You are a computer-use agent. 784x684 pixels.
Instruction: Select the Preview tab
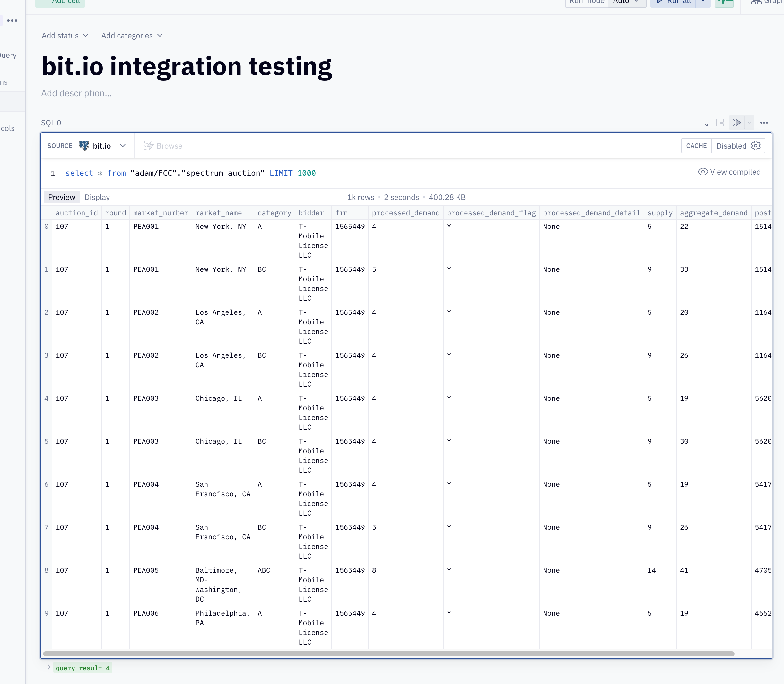pos(62,197)
